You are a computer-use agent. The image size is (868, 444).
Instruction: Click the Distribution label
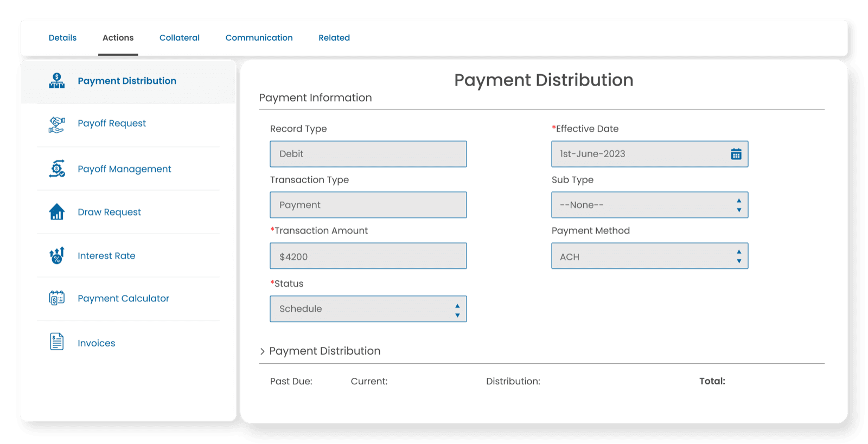[513, 381]
